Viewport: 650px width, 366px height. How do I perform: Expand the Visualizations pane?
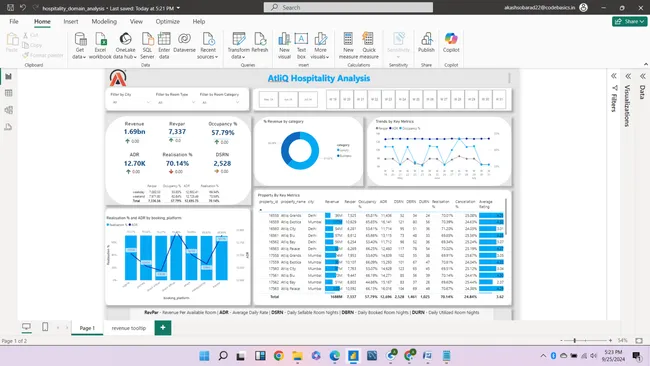click(x=628, y=76)
